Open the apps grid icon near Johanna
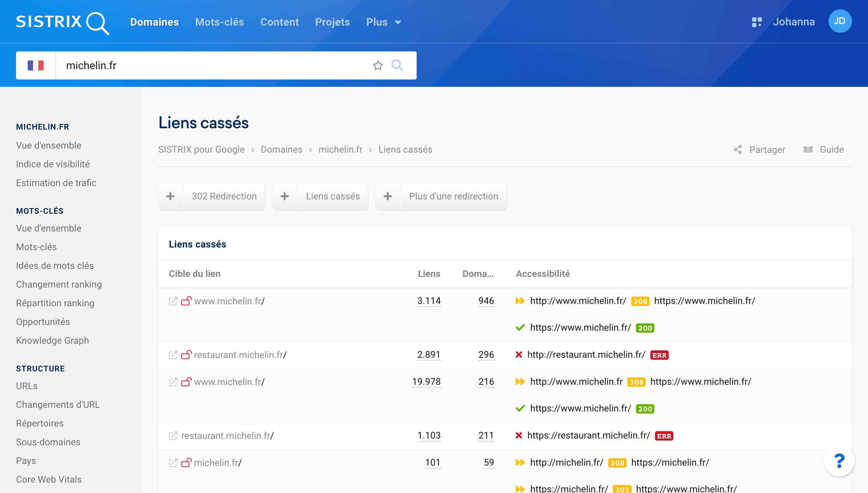 tap(757, 22)
